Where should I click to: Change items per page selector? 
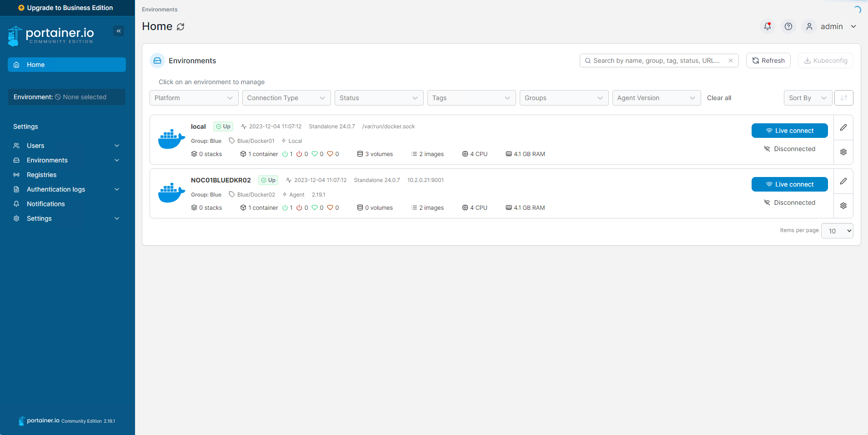coord(837,231)
